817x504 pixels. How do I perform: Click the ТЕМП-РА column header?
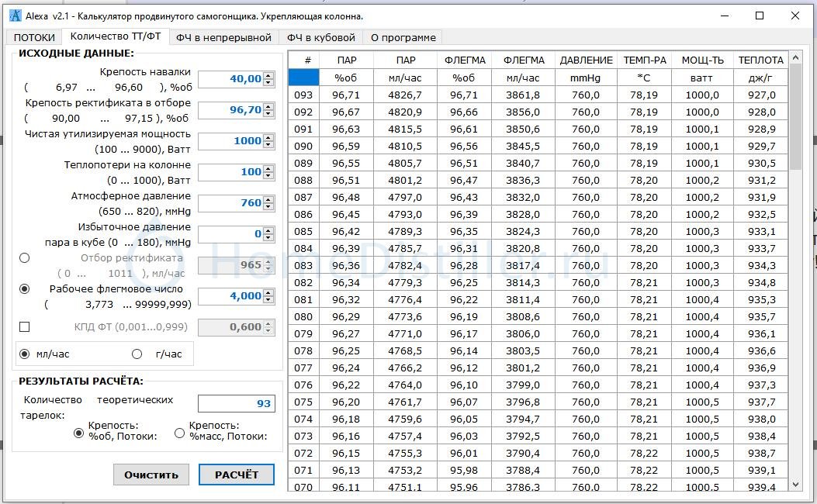tap(645, 60)
